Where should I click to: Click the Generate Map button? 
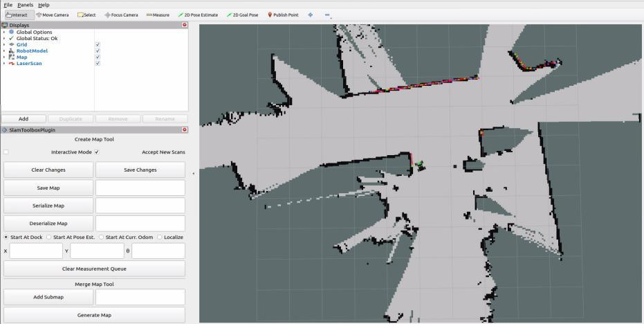pos(95,316)
